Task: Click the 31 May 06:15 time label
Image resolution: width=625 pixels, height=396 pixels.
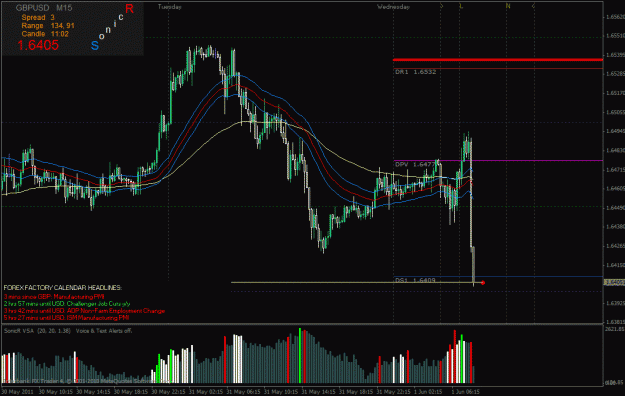Action: (x=243, y=392)
